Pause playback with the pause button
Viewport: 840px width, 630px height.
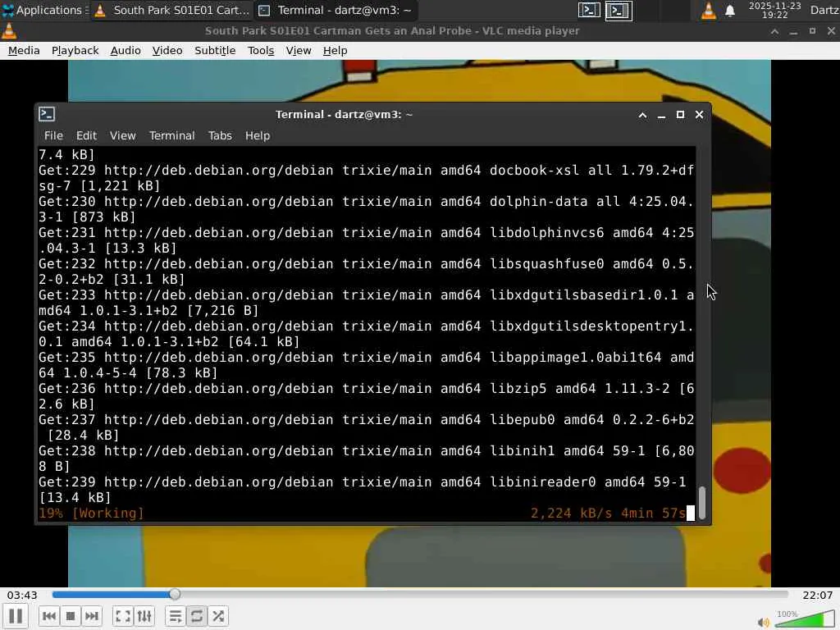click(x=16, y=616)
